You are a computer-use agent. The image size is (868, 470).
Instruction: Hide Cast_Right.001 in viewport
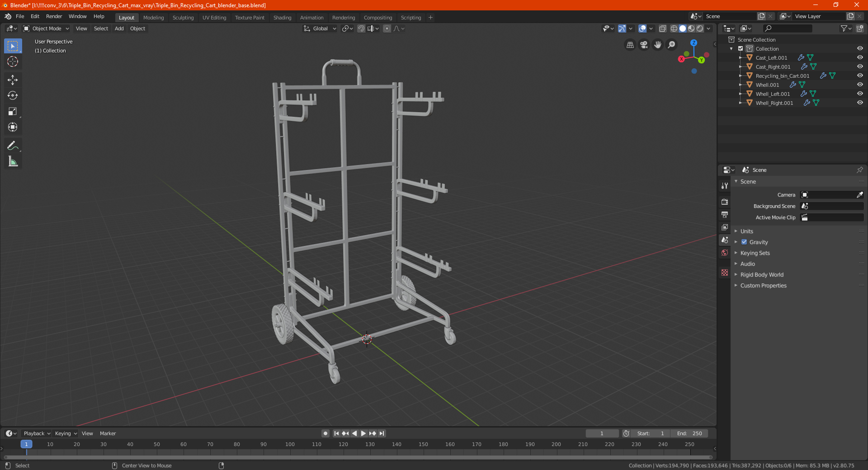(860, 66)
